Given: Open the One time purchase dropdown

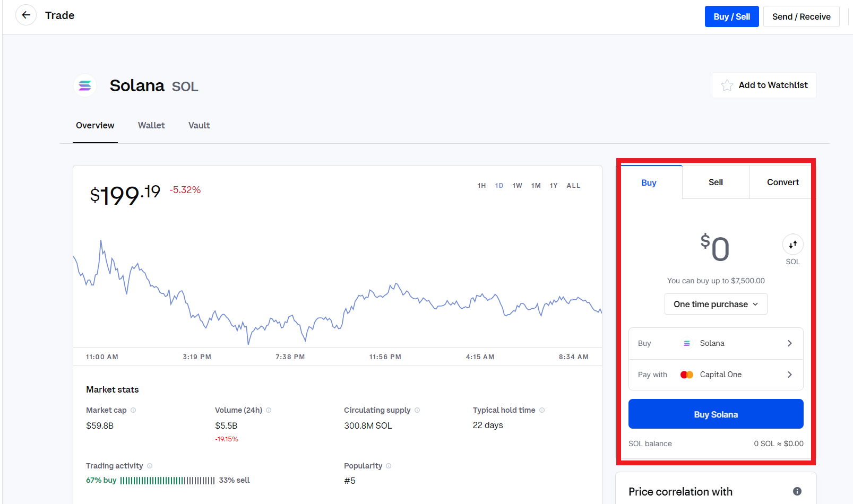Looking at the screenshot, I should click(x=716, y=304).
